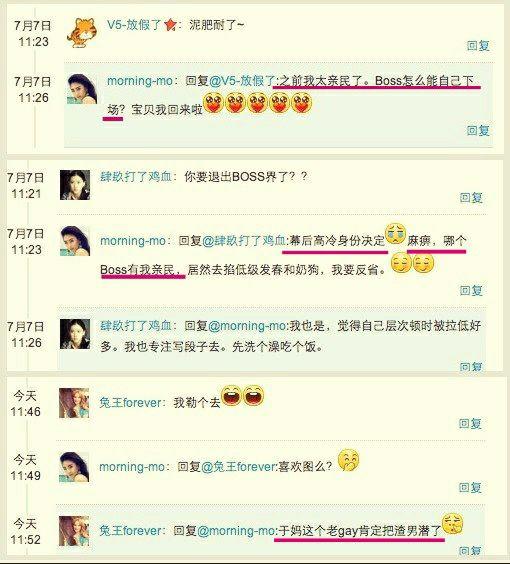
Task: Click 肆欲打了鸡血 avatar beside 你要退出BOSS界了
Action: [x=75, y=185]
